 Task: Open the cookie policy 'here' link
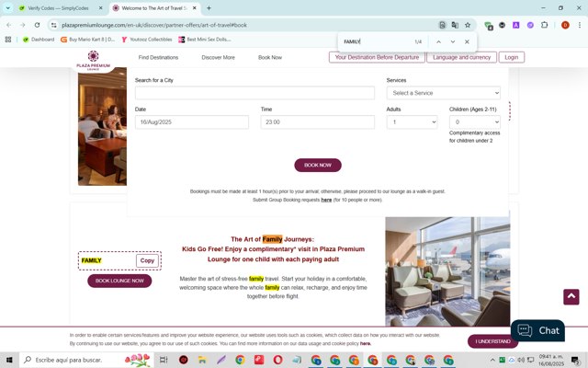366,343
